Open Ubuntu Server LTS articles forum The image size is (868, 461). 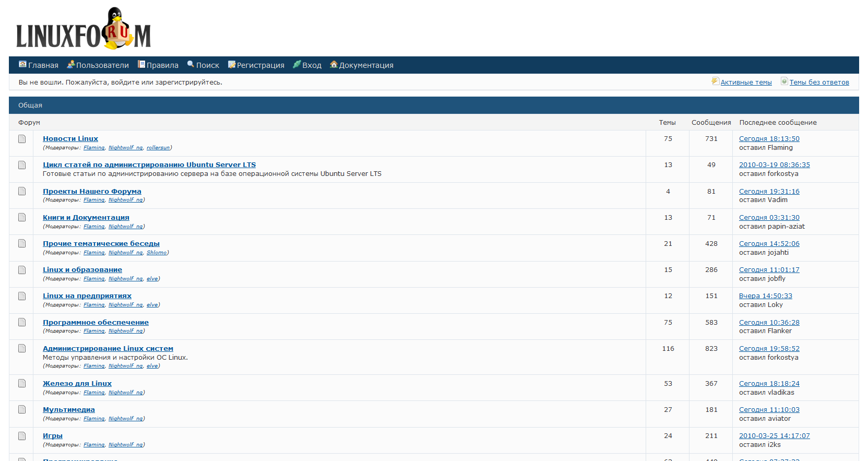tap(149, 165)
